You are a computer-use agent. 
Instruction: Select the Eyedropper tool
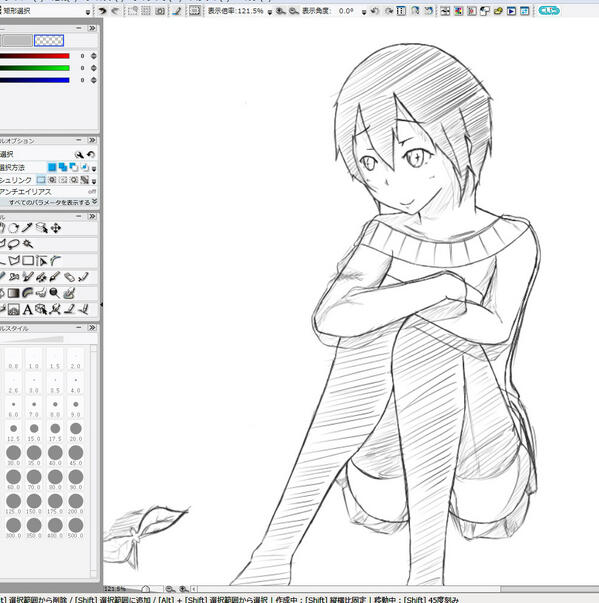27,228
